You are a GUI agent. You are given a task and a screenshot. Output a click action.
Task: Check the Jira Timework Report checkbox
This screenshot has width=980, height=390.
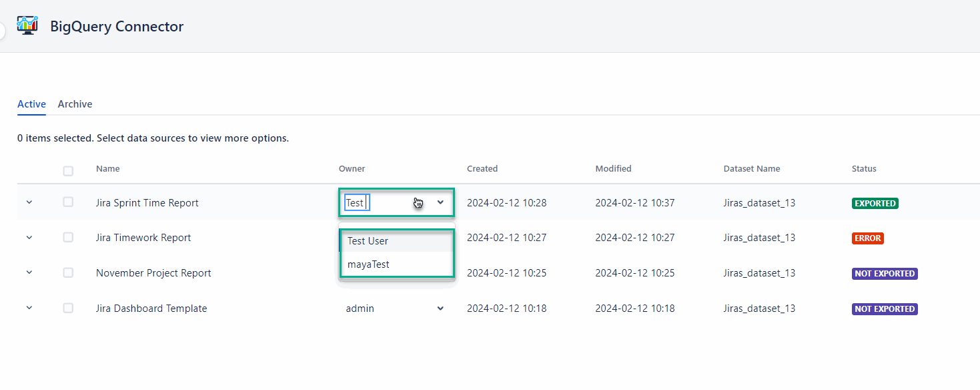68,237
